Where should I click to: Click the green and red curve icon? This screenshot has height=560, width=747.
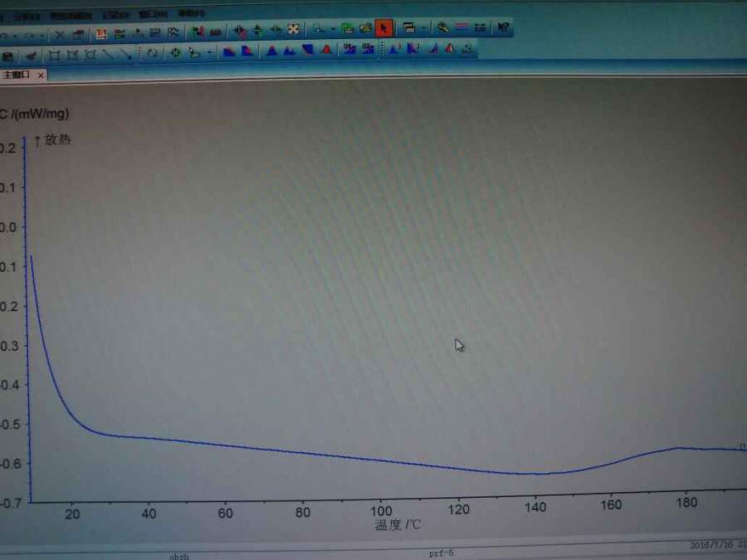198,32
